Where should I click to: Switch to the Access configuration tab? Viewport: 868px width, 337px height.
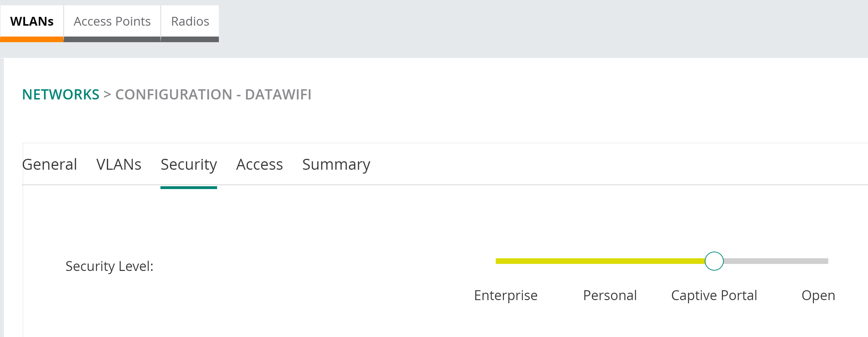[259, 164]
